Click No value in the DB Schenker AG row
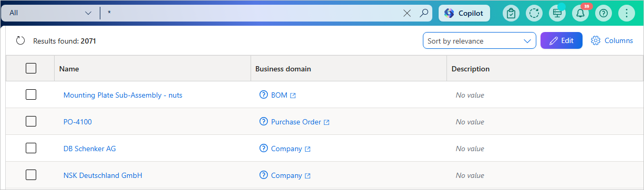Viewport: 644px width, 190px height. (x=470, y=149)
